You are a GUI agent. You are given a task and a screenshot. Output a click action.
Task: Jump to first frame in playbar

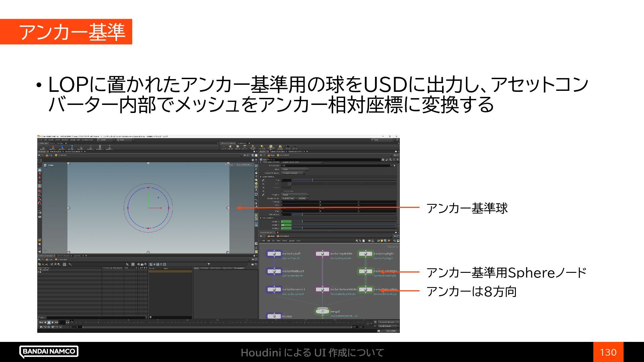[x=41, y=322]
